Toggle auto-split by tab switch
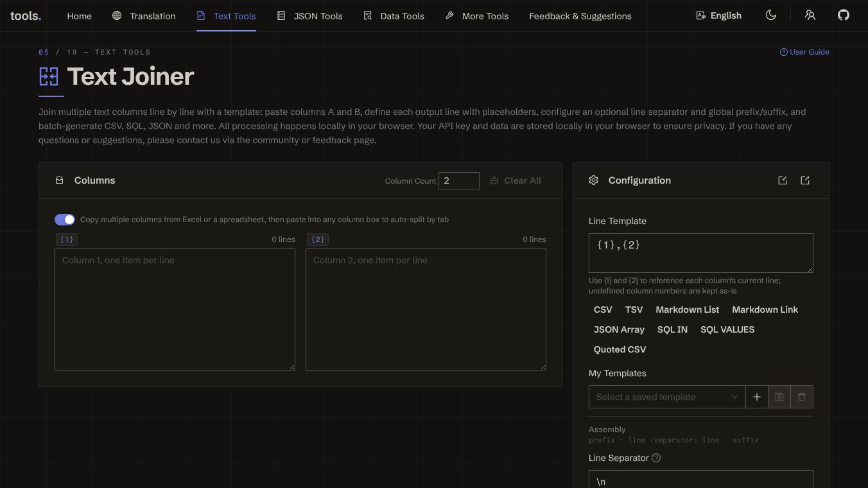The height and width of the screenshot is (488, 868). (x=65, y=220)
